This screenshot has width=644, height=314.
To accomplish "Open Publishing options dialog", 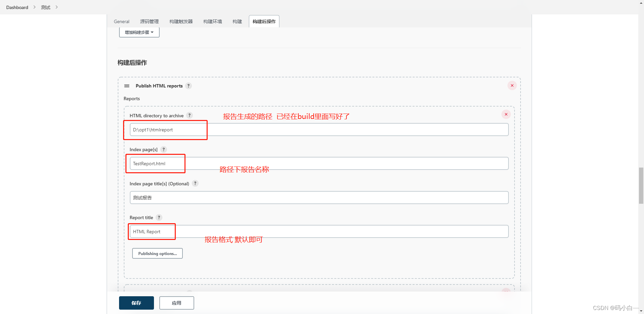I will pyautogui.click(x=157, y=253).
